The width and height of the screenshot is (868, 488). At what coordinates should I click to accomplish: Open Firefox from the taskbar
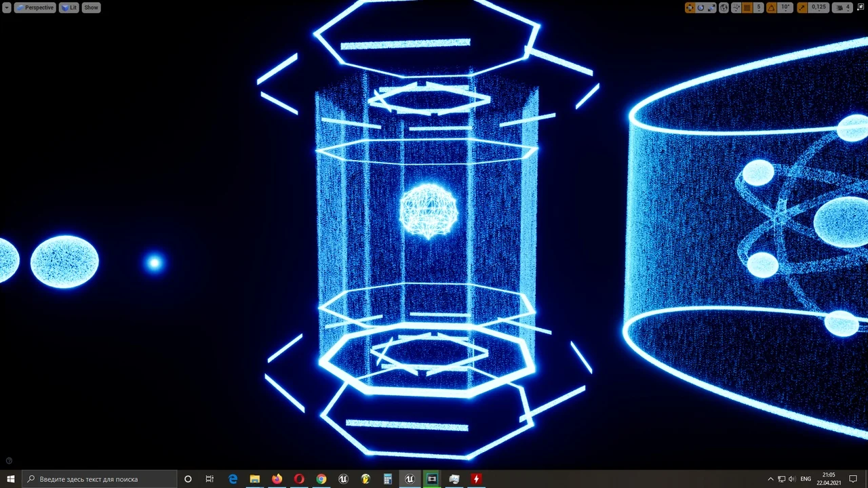click(277, 479)
